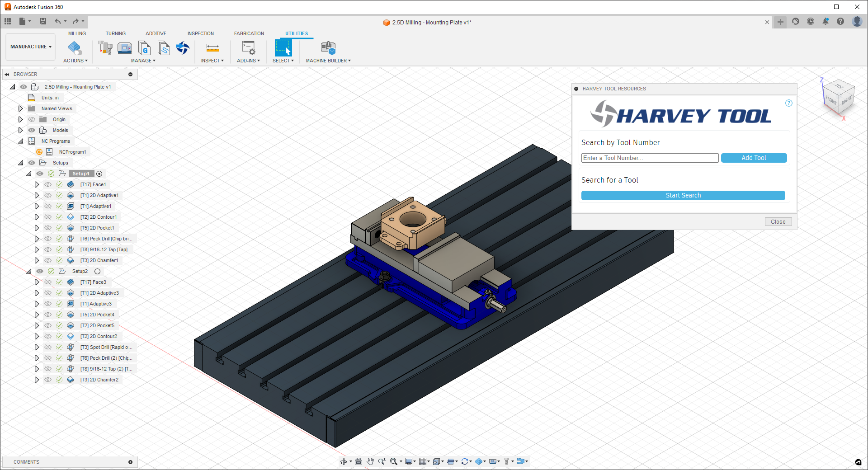Toggle visibility of Models folder
868x470 pixels.
tap(32, 130)
